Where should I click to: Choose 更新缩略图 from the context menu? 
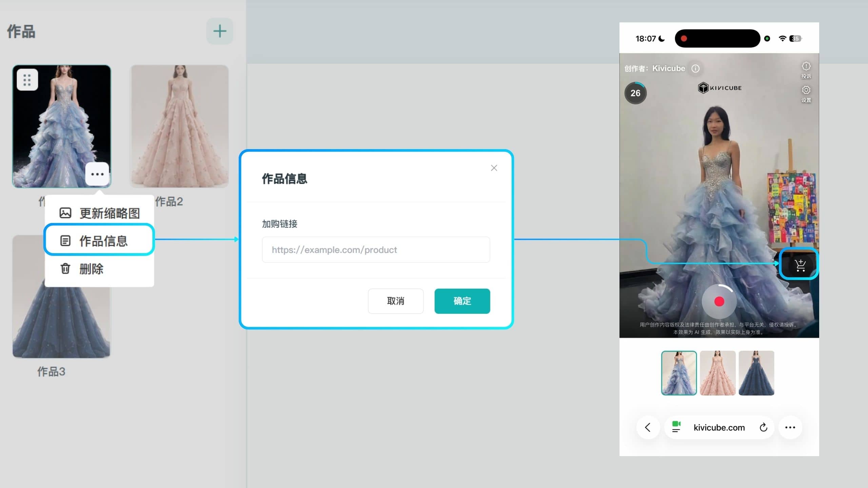[100, 213]
